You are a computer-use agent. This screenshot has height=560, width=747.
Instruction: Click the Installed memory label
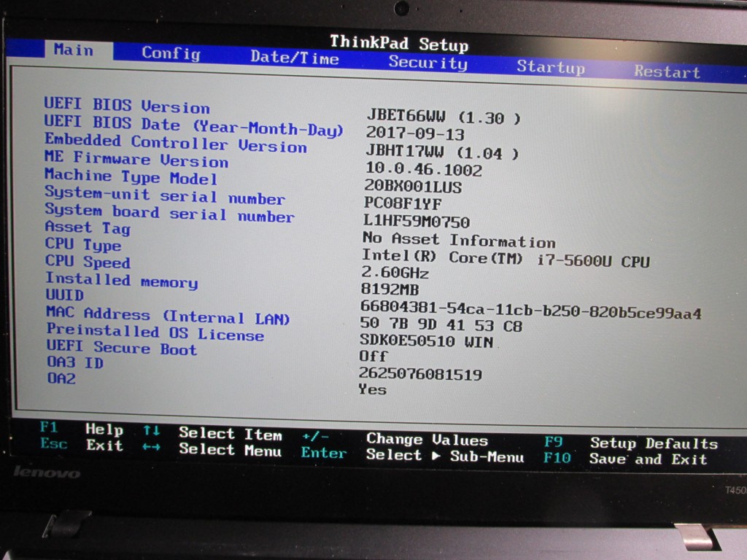pos(122,280)
